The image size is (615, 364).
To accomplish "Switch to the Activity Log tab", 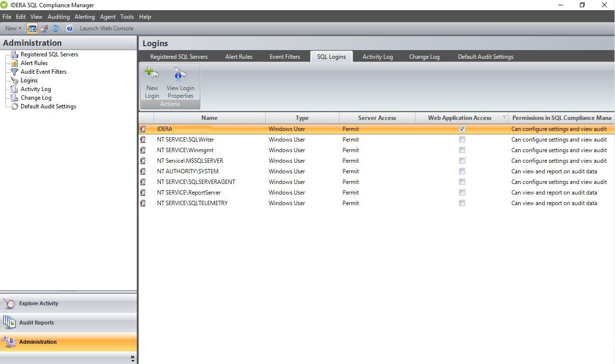I will 378,56.
